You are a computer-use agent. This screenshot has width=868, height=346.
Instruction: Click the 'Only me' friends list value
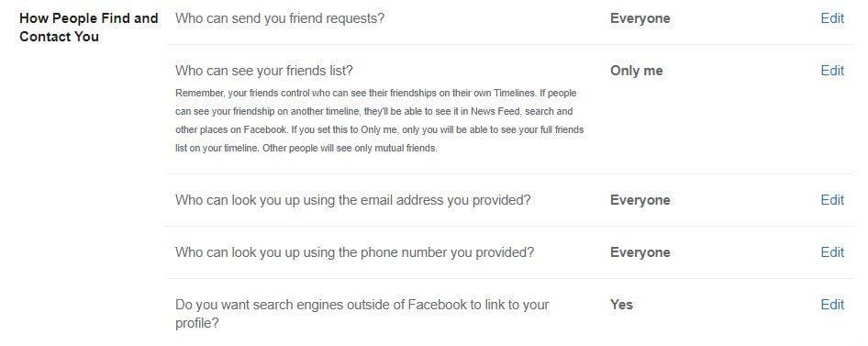(636, 71)
